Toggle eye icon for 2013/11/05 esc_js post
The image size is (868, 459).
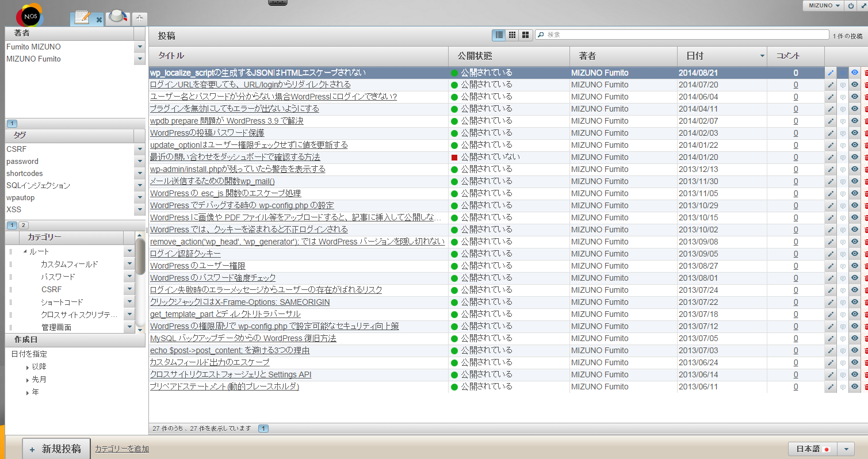pos(855,194)
